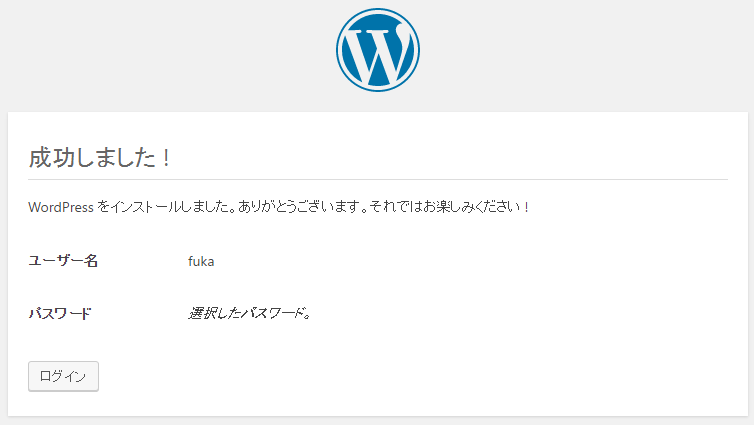Click the horizontal divider under the heading
This screenshot has height=425, width=754.
click(378, 180)
